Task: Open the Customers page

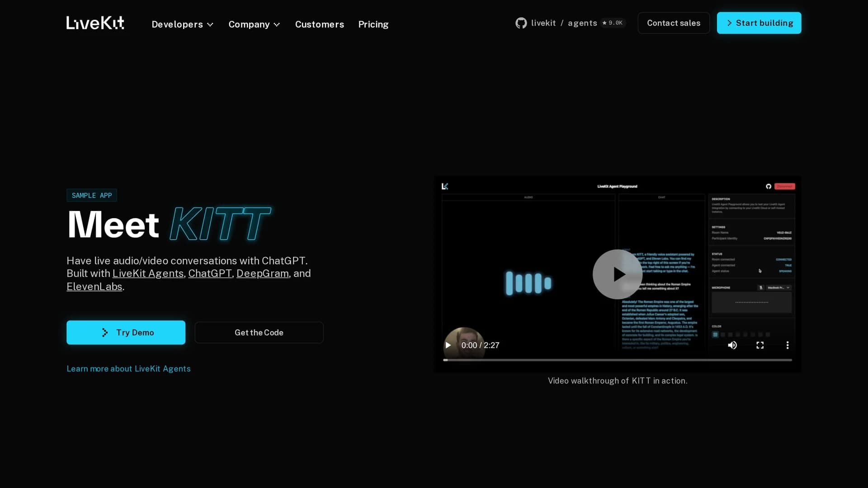Action: pyautogui.click(x=320, y=24)
